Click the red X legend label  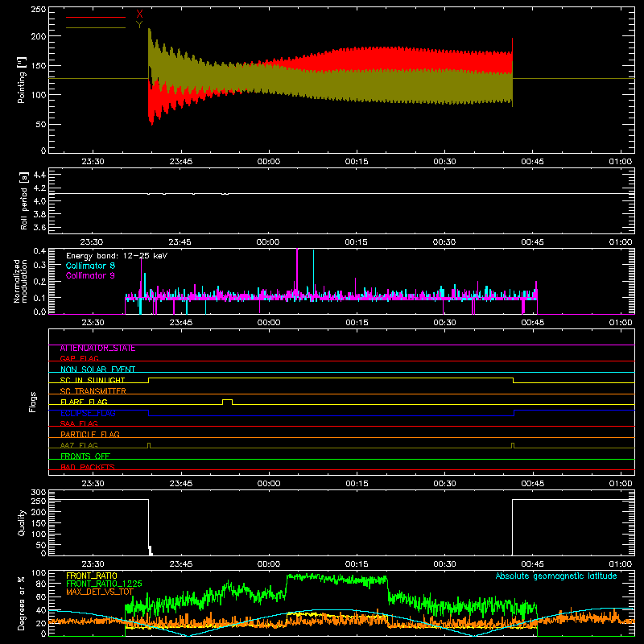tap(139, 14)
